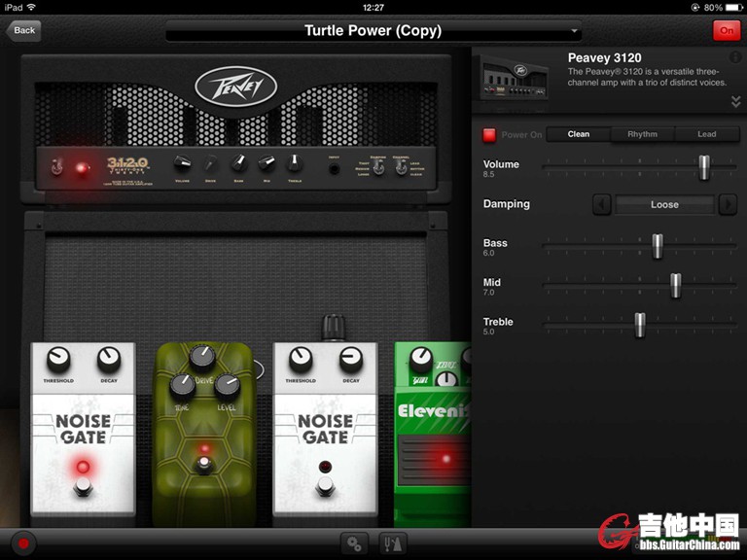This screenshot has height=560, width=747.
Task: Click the Tone knob on the turtle pedal
Action: 183,386
